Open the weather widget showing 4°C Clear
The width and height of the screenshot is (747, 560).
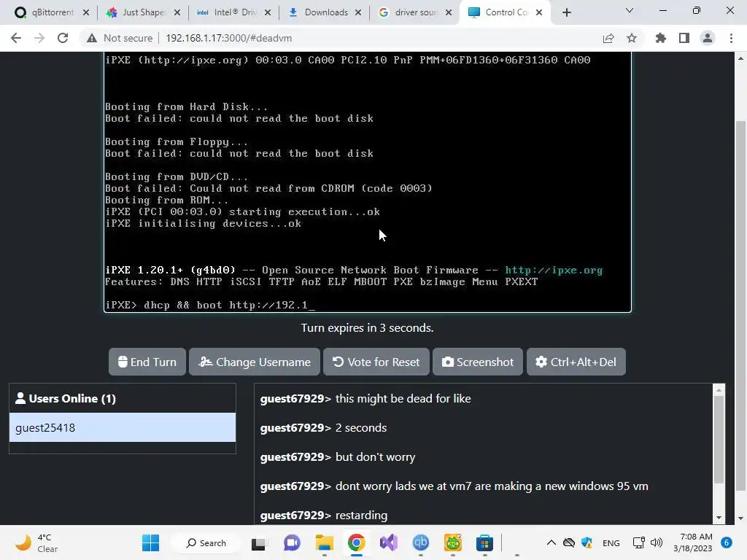[x=36, y=542]
